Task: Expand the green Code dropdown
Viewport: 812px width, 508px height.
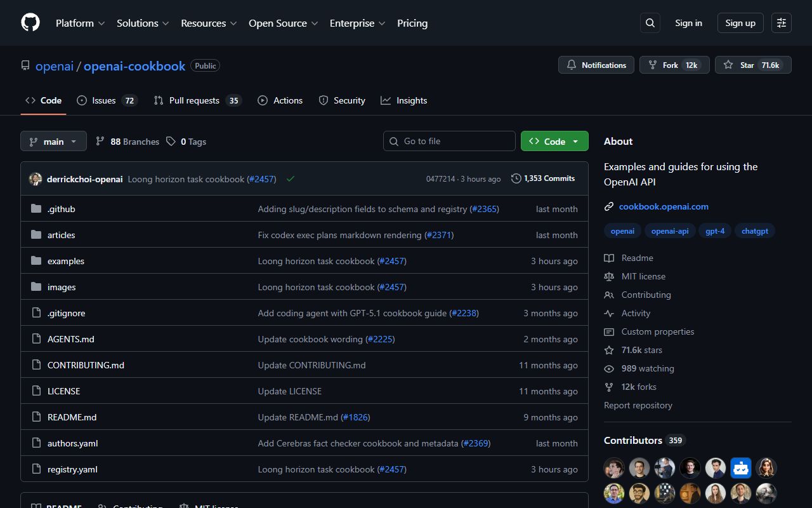Action: pyautogui.click(x=554, y=141)
